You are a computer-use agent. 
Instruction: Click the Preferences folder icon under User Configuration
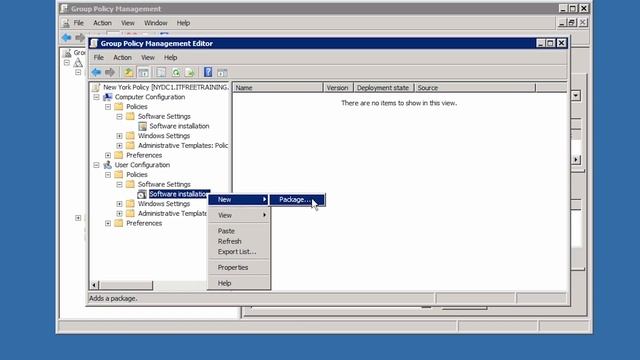tap(119, 223)
